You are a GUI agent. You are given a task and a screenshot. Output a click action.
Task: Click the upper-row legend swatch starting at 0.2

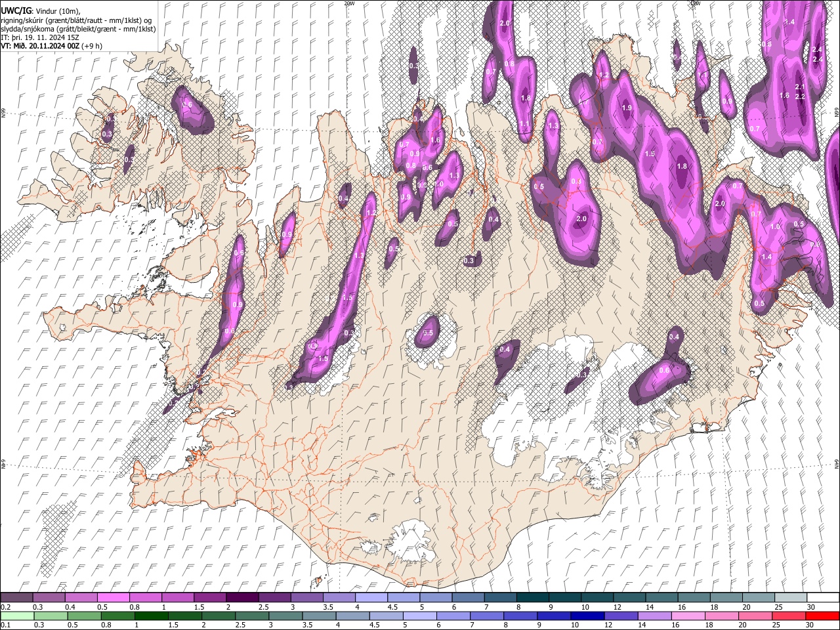point(16,597)
